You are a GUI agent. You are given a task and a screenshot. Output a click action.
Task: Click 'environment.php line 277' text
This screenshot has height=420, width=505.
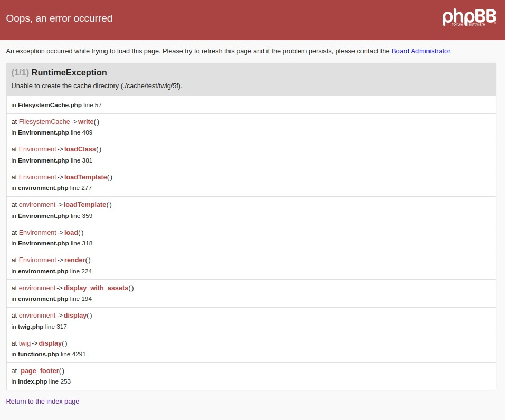point(52,188)
